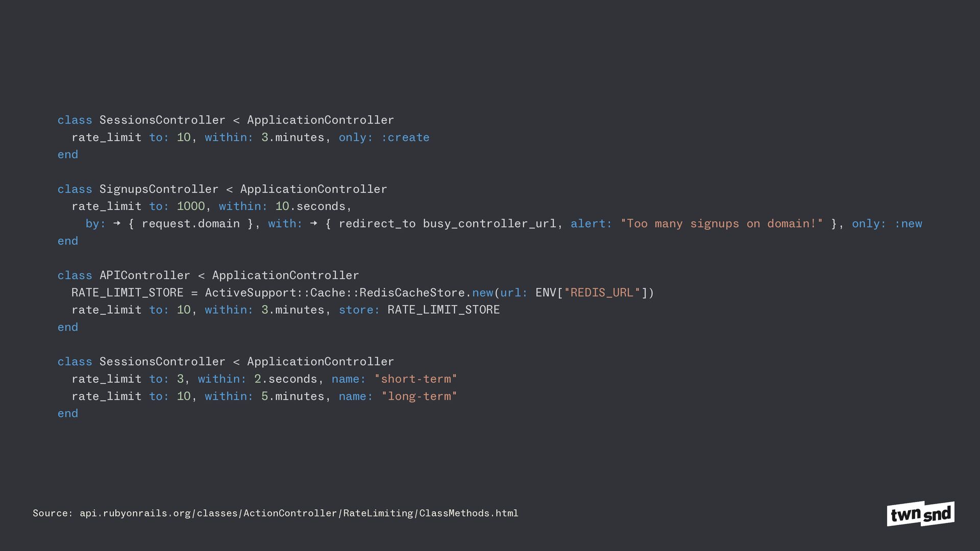Click the "store:" keyword argument
The image size is (980, 551).
pos(359,310)
